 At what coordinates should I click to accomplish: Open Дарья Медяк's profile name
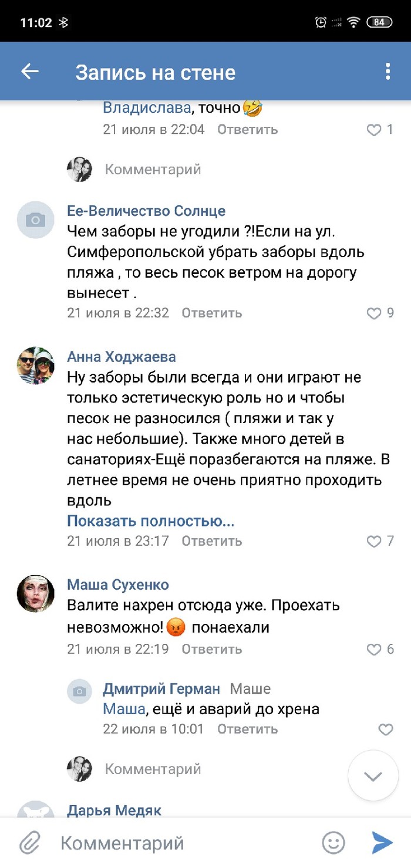tap(114, 810)
